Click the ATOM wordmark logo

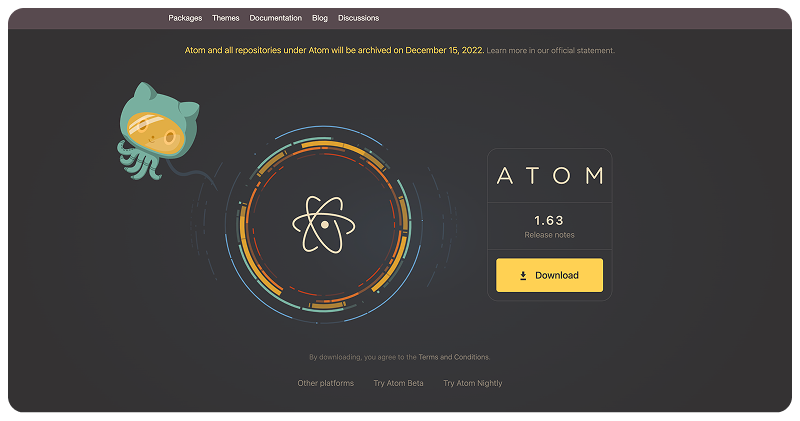point(550,176)
